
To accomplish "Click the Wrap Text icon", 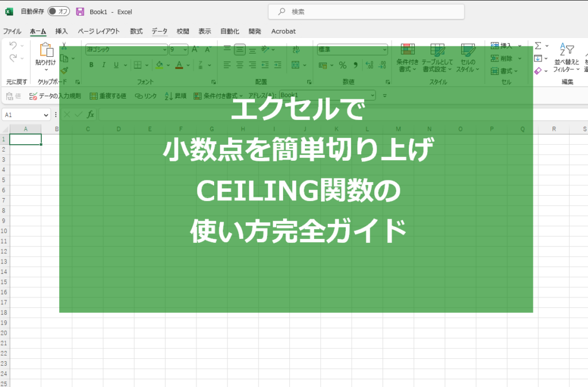I will coord(296,49).
